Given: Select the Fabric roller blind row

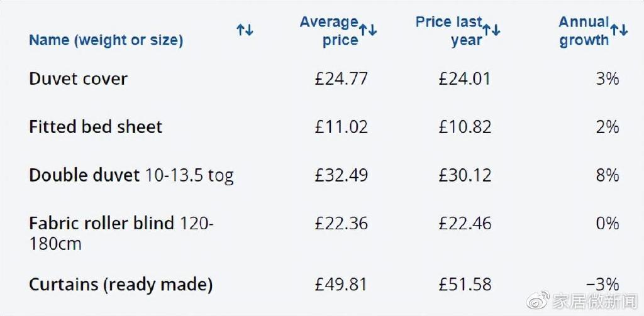Looking at the screenshot, I should click(x=121, y=232).
